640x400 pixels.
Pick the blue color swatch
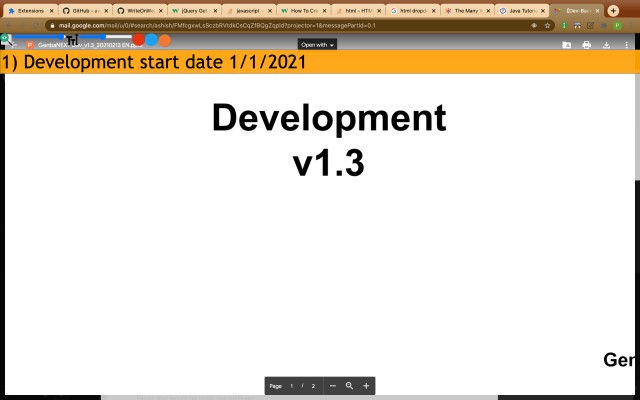[x=151, y=40]
